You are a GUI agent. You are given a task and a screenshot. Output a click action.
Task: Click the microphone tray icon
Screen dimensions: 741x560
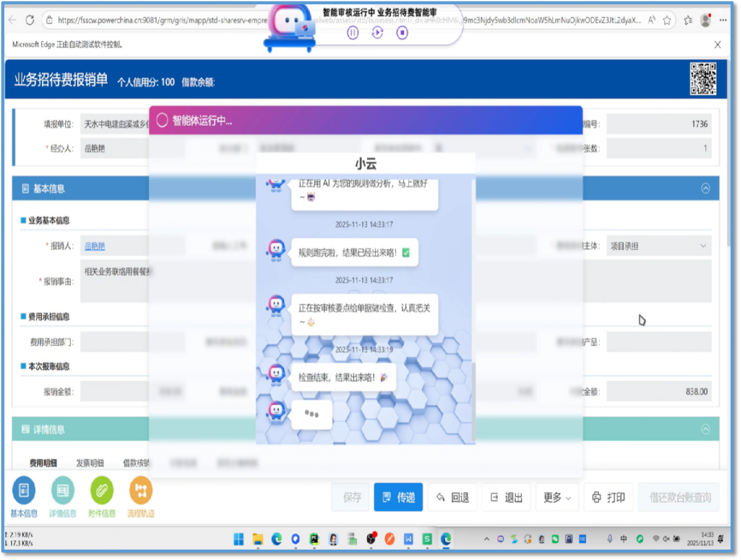pyautogui.click(x=610, y=539)
